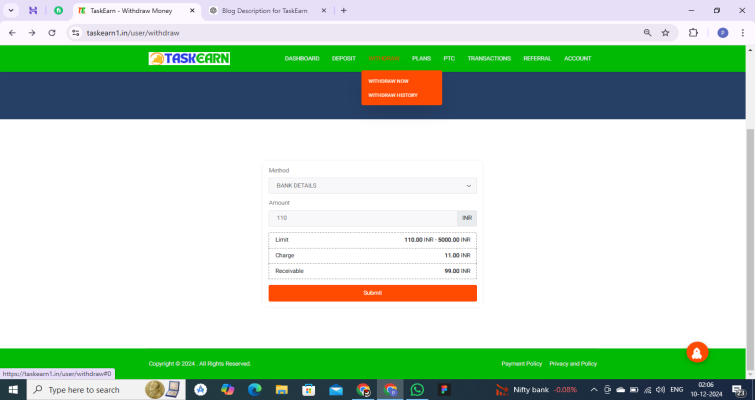
Task: Open WhatsApp from the taskbar
Action: pyautogui.click(x=417, y=389)
